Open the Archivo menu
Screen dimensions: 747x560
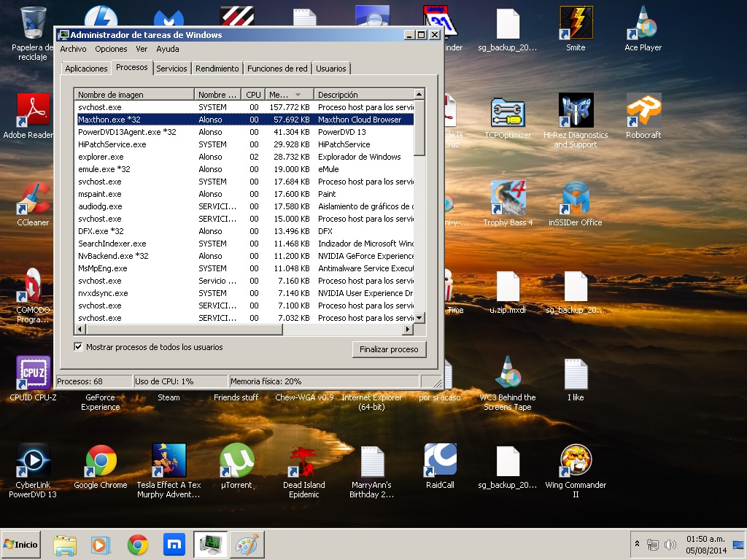pyautogui.click(x=73, y=49)
